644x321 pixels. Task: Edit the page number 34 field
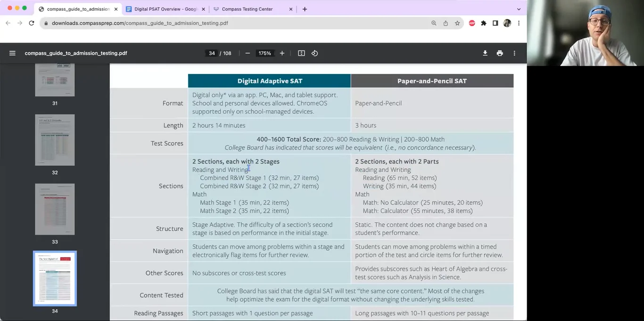coord(212,53)
